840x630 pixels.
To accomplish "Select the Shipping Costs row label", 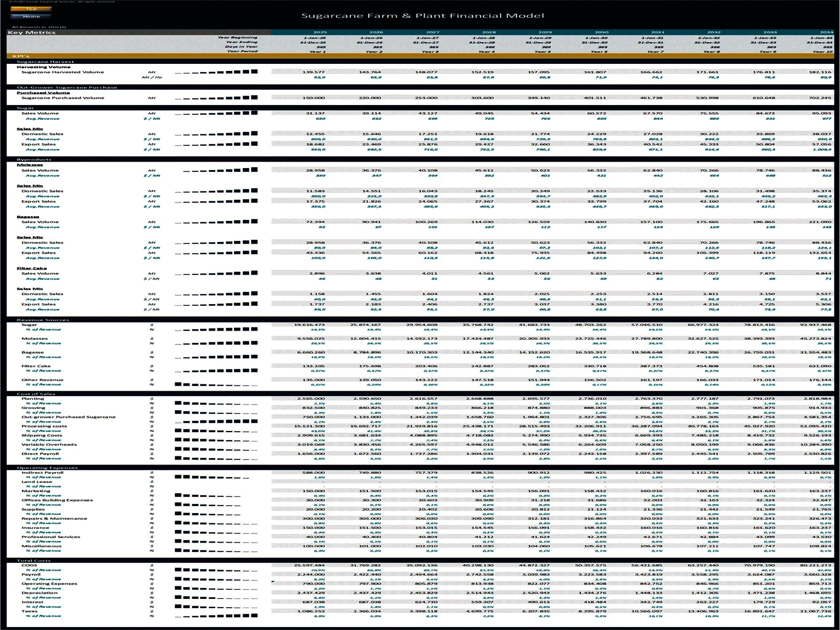I will tap(42, 435).
